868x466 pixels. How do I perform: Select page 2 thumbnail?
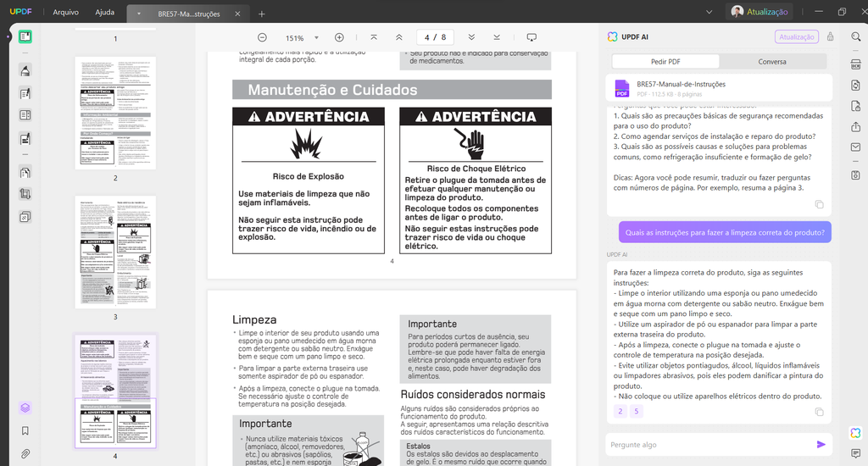pos(115,113)
